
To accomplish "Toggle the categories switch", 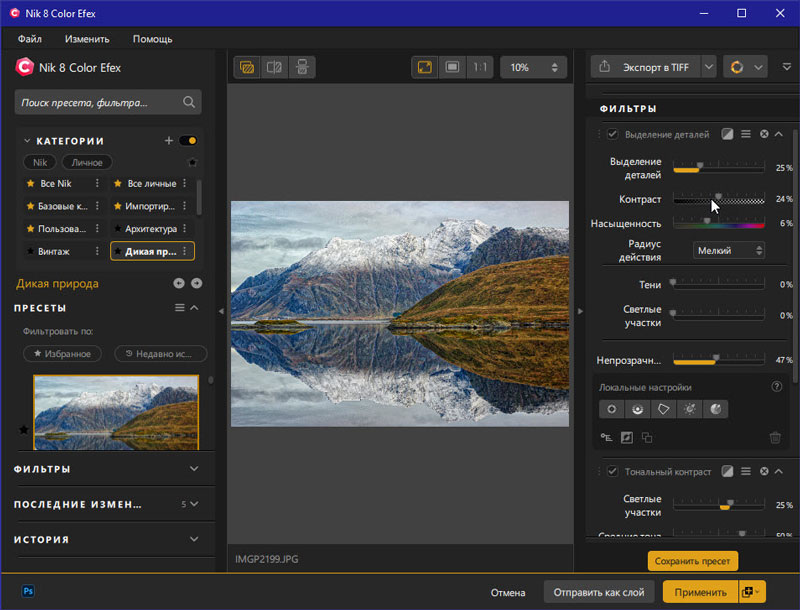I will 187,141.
